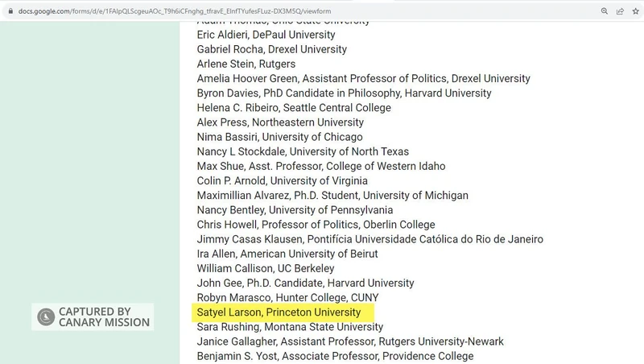The image size is (644, 364).
Task: Select 'Sara Rushing, Montana State University'
Action: point(290,327)
